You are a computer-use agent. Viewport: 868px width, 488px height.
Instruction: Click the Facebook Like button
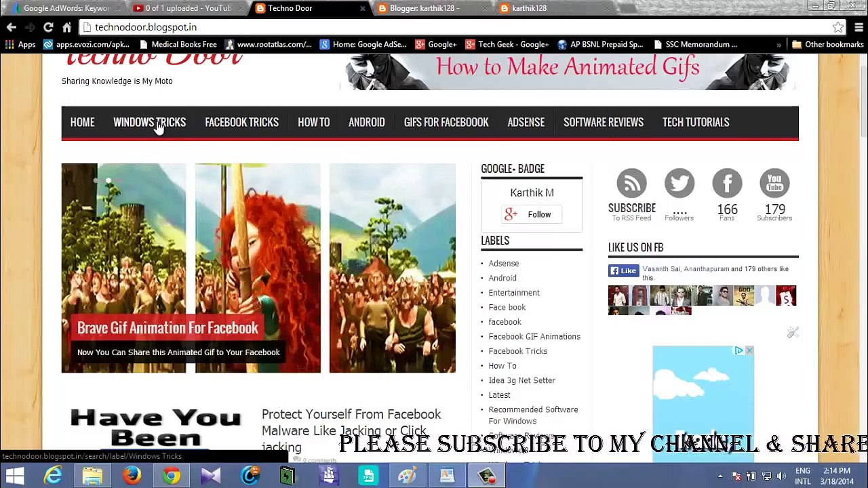(x=623, y=271)
